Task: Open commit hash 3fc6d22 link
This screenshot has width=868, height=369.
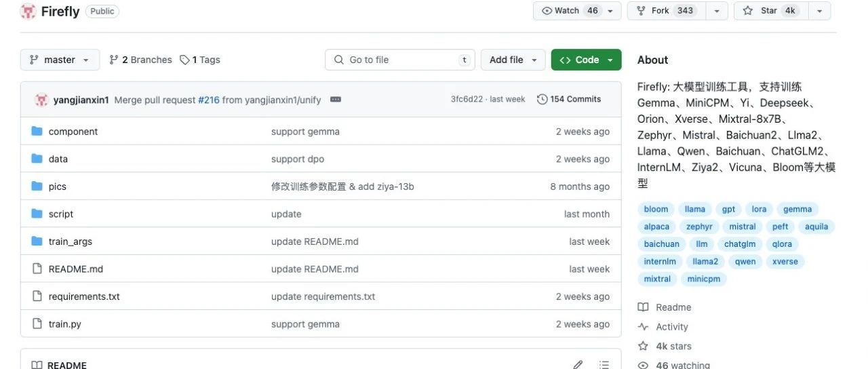Action: [x=467, y=99]
